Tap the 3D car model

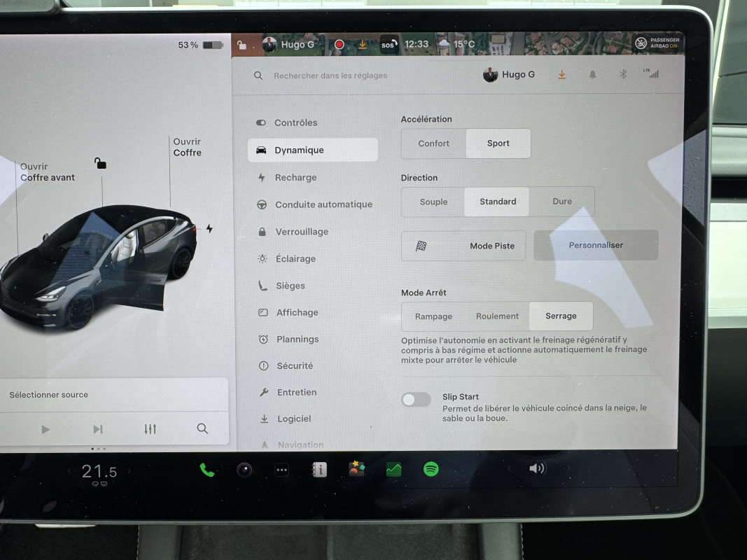point(97,267)
